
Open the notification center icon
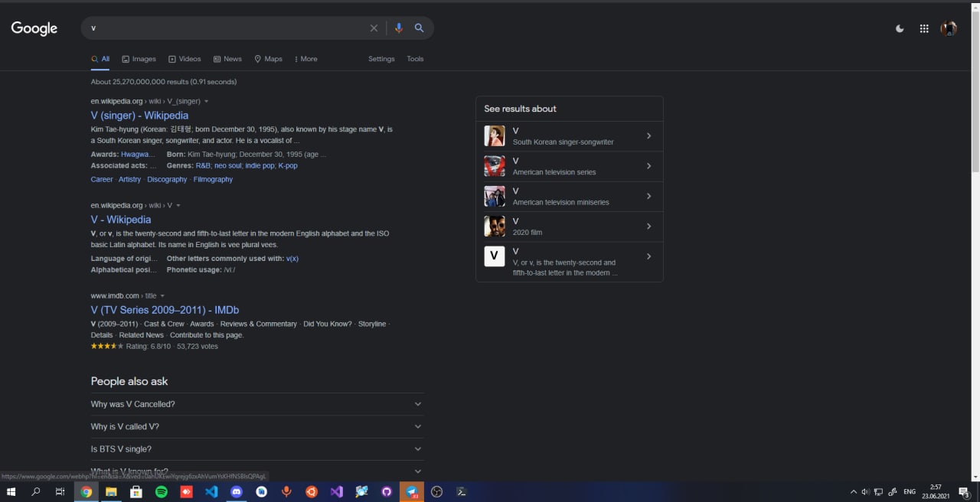coord(965,492)
